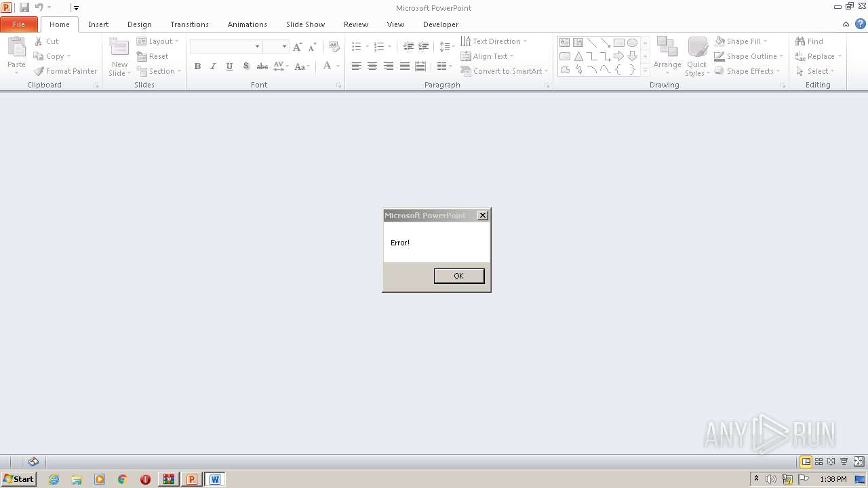Open Text Direction dropdown
Image resolution: width=868 pixels, height=488 pixels.
click(x=494, y=41)
